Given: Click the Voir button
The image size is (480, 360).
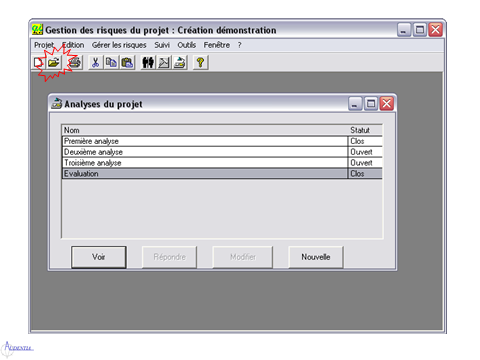Looking at the screenshot, I should coord(99,257).
